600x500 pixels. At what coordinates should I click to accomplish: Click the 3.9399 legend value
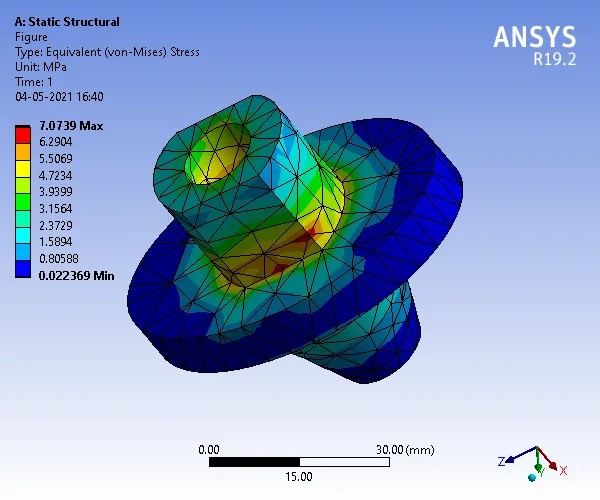tap(55, 191)
